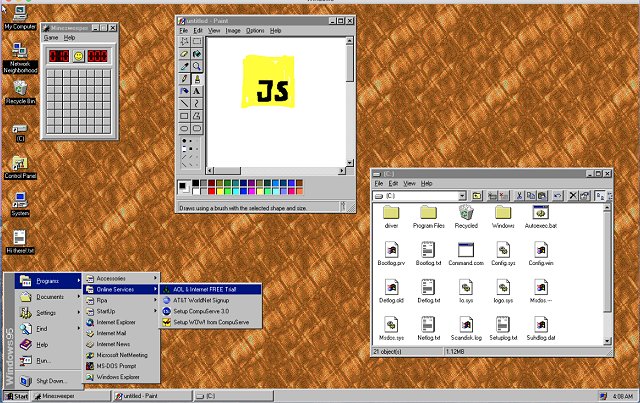Pick the red color swatch in Paint palette
Viewport: 640px width, 403px height.
coord(211,191)
